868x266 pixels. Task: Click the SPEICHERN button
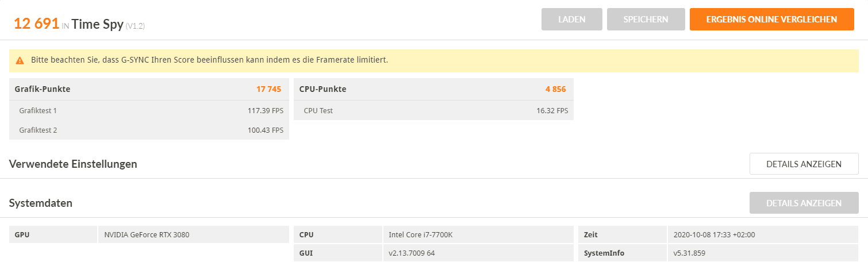point(646,19)
